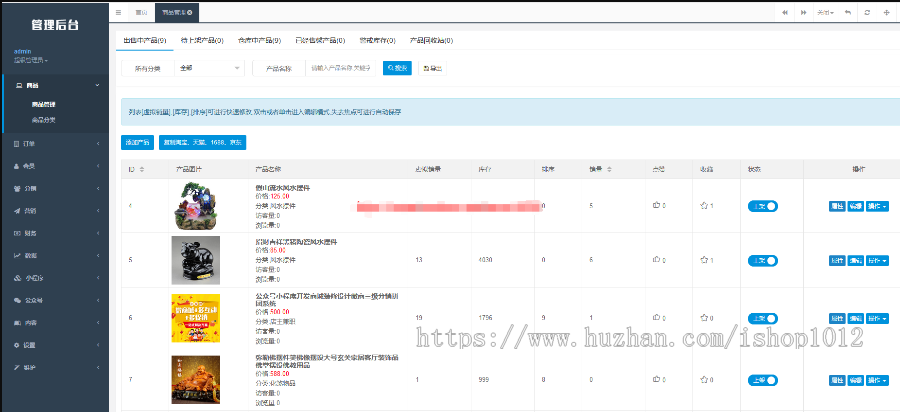Click the 公众号 chat icon in the sidebar
The height and width of the screenshot is (412, 900).
tap(17, 300)
